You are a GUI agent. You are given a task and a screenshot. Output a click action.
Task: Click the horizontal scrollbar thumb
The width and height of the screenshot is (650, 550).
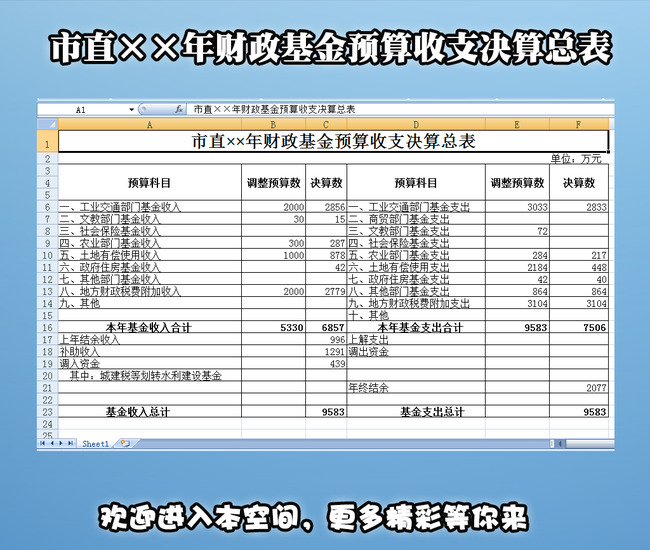(589, 444)
